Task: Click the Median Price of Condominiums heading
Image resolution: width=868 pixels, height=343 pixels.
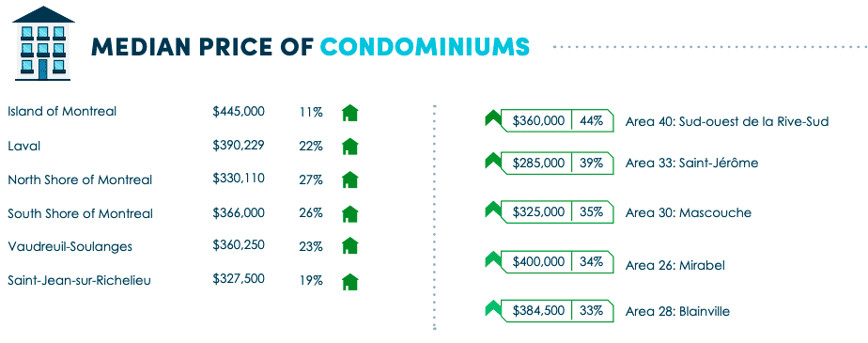Action: [x=310, y=47]
